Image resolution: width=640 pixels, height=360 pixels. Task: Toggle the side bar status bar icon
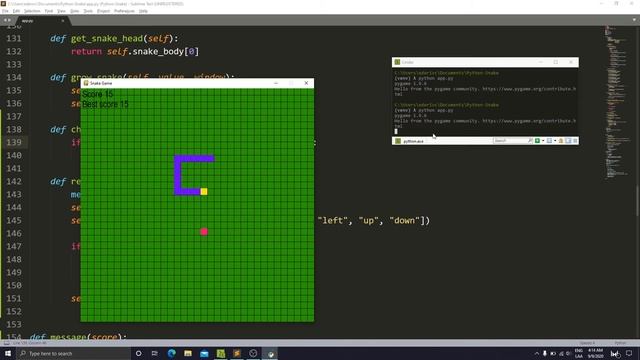(6, 343)
